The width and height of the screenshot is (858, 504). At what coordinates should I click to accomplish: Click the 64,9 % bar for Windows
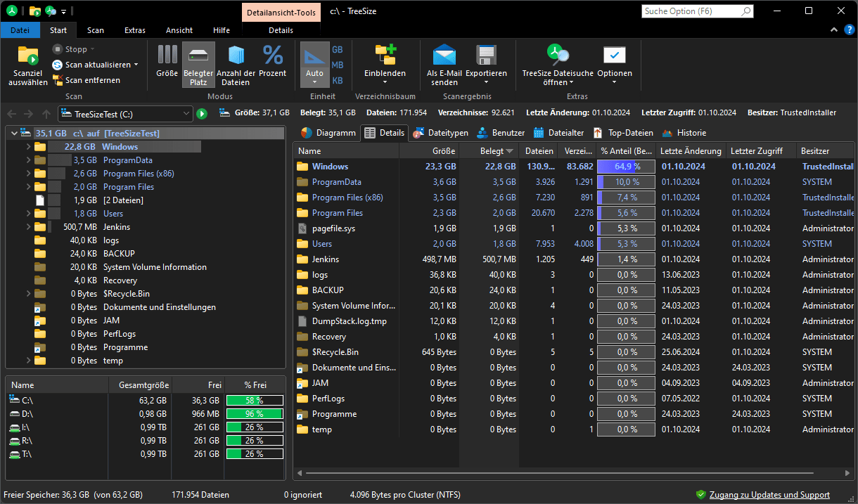point(626,167)
